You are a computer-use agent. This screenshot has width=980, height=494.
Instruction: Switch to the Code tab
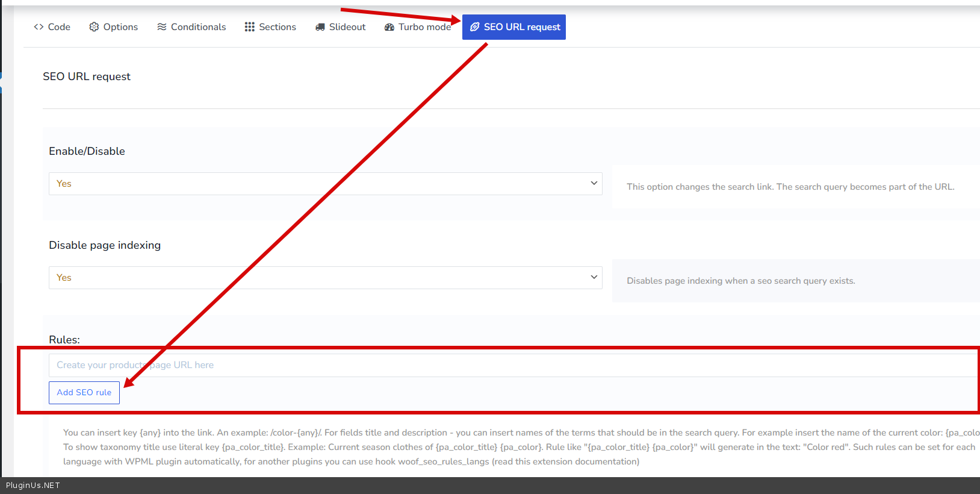59,27
